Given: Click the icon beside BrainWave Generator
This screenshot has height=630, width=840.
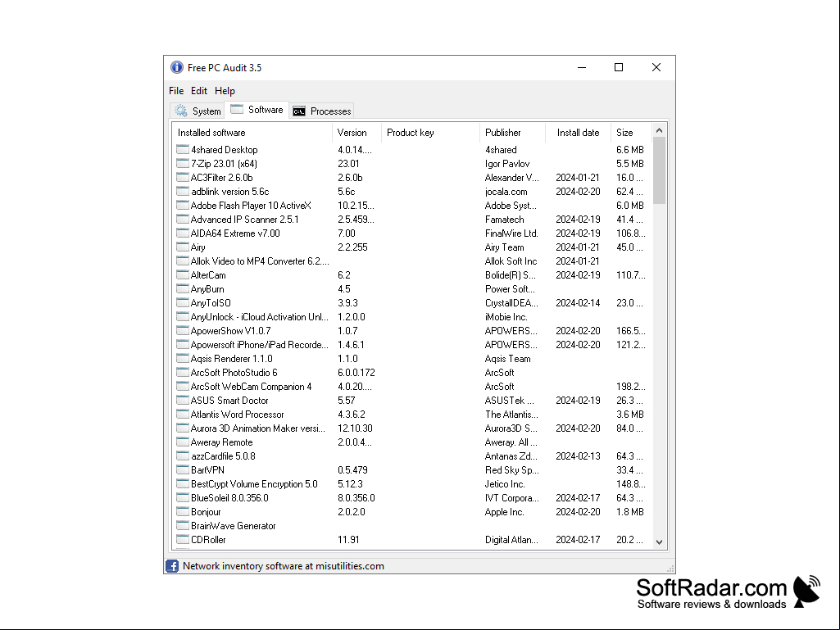Looking at the screenshot, I should (x=183, y=525).
